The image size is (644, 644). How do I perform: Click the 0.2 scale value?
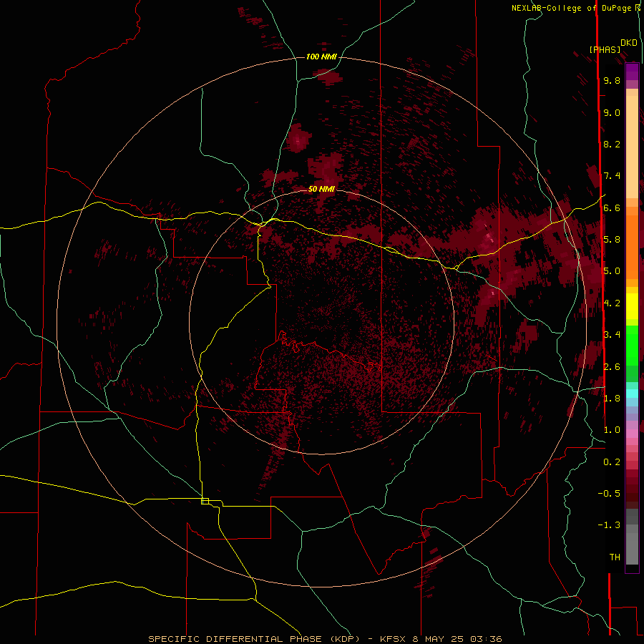(x=612, y=462)
